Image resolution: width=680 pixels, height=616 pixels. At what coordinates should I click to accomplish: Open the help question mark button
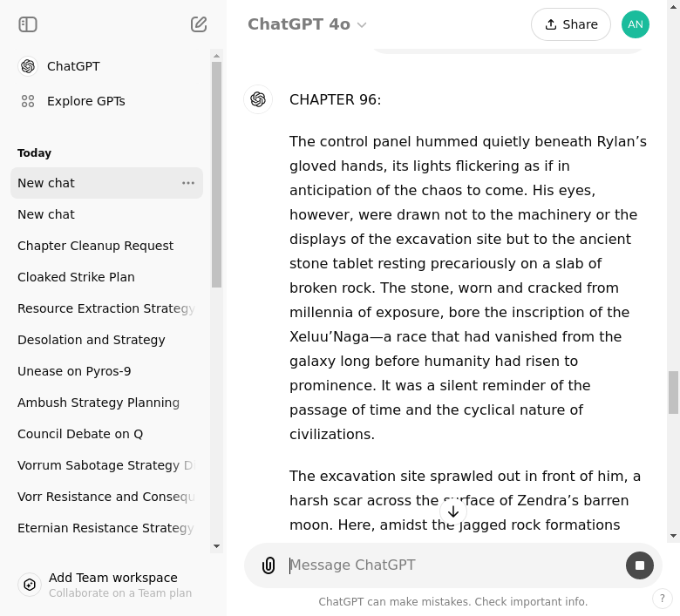[x=663, y=599]
